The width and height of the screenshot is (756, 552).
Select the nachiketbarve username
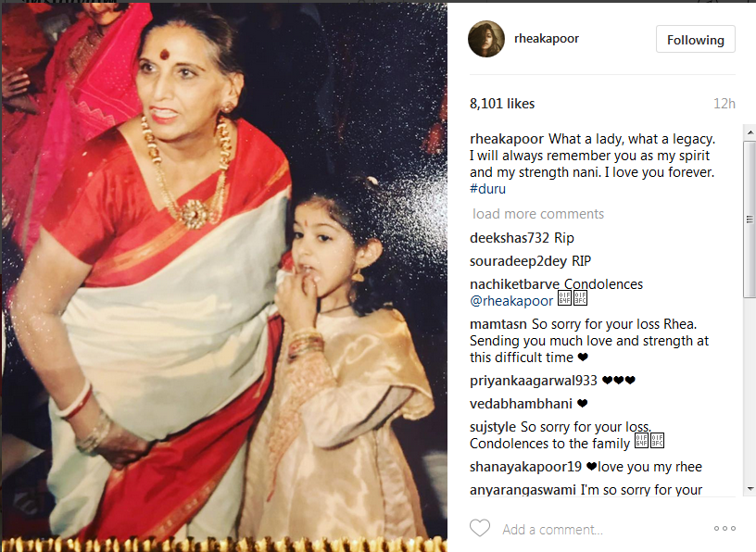click(514, 284)
